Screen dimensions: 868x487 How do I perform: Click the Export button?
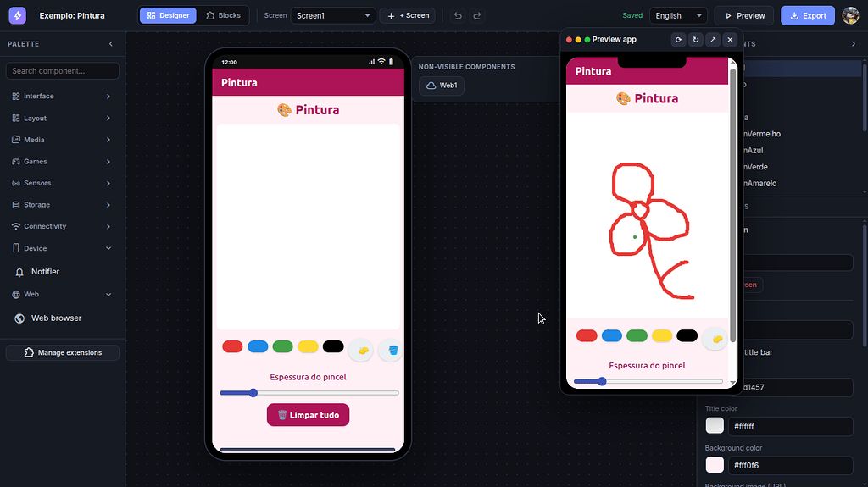pos(808,15)
